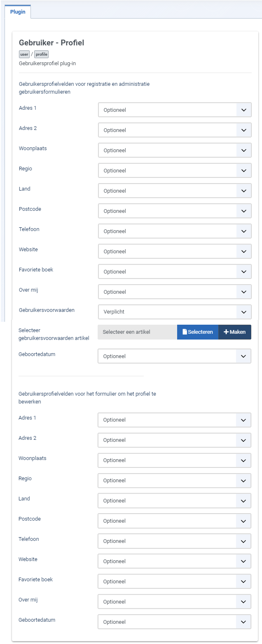
Task: Click the Selecteer een artikel field
Action: 137,332
